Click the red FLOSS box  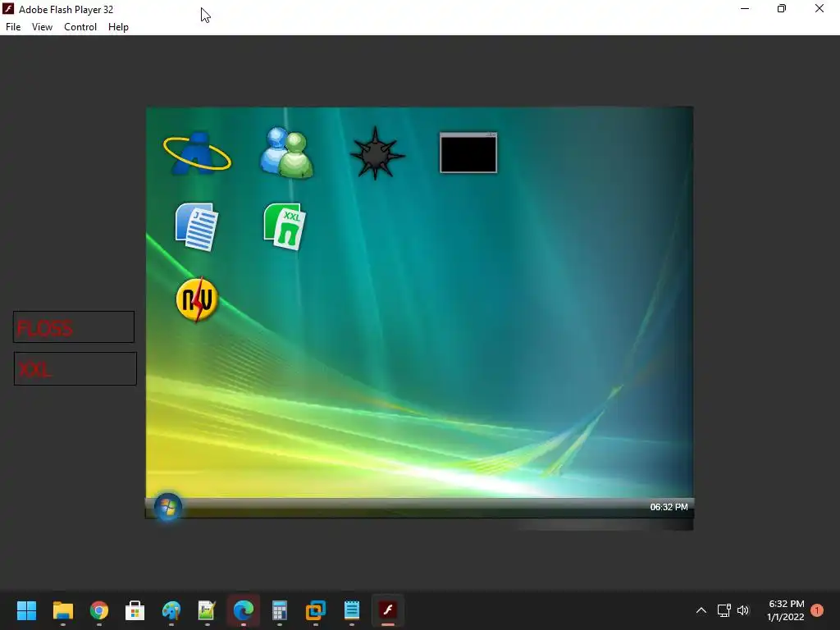click(x=74, y=326)
